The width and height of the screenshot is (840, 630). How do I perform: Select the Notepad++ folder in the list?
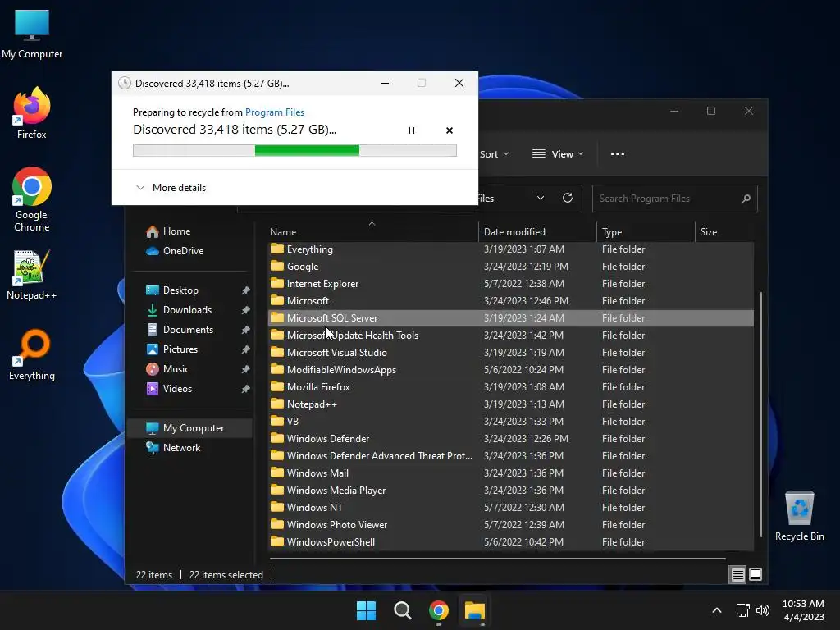click(510, 404)
